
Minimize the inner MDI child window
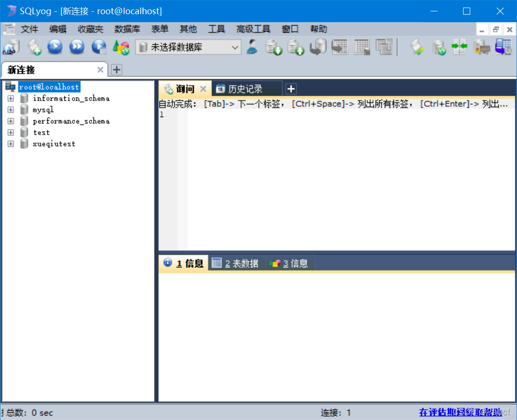[x=482, y=30]
